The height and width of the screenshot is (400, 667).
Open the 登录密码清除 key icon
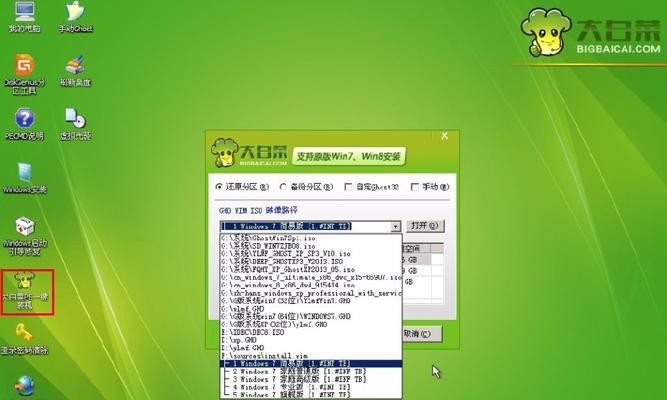(x=24, y=339)
